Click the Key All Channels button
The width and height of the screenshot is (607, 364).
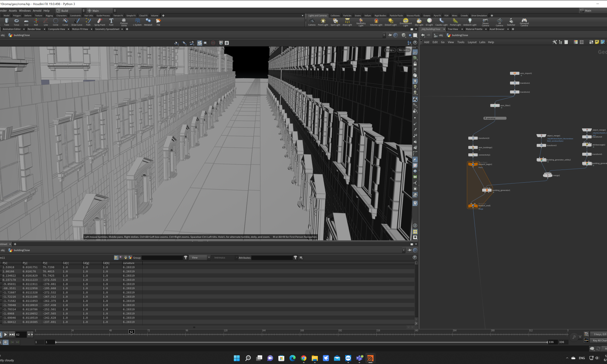(599, 340)
